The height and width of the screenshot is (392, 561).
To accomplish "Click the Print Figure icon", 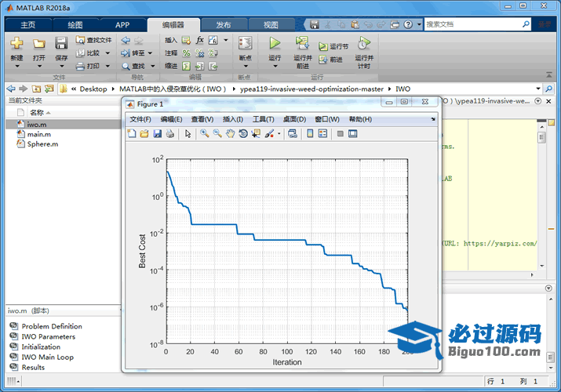I will coord(169,134).
